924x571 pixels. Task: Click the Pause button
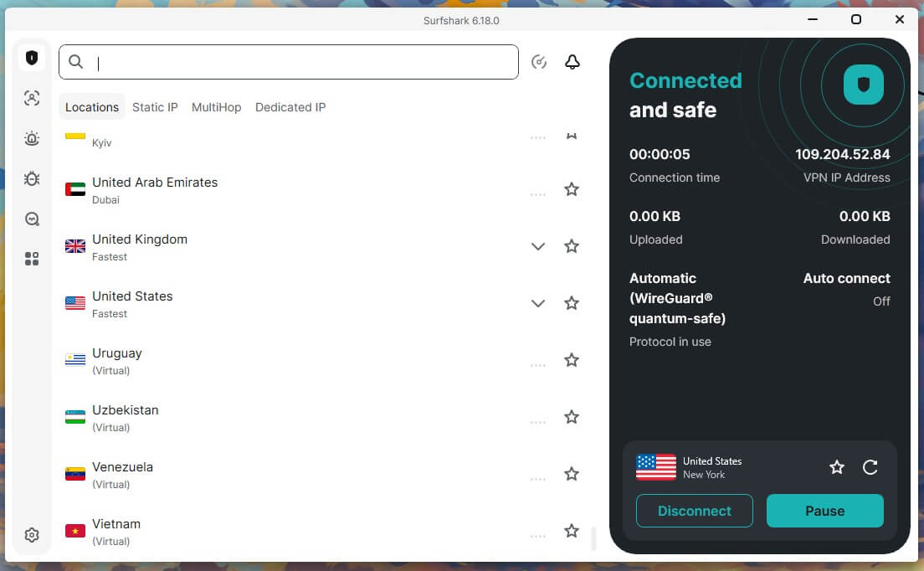825,511
